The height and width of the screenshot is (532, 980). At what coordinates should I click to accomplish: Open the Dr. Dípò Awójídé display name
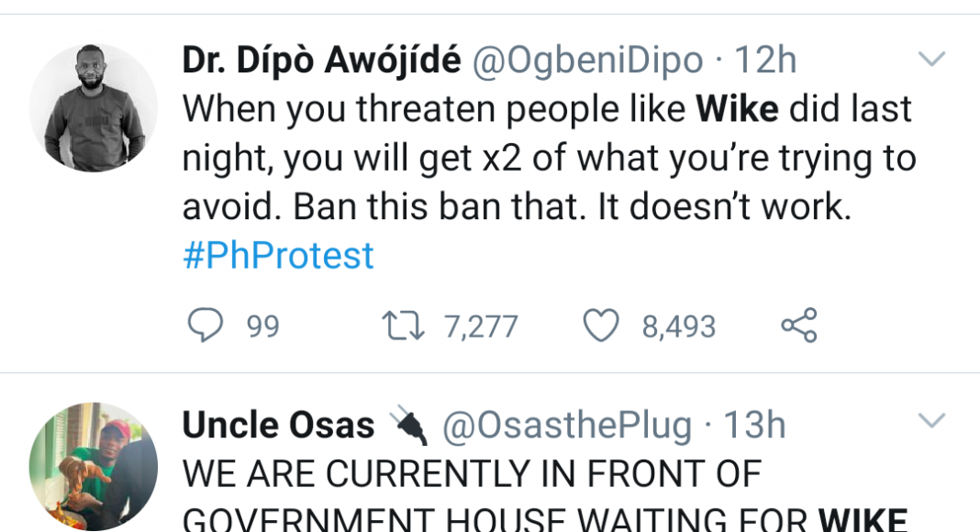pos(321,61)
